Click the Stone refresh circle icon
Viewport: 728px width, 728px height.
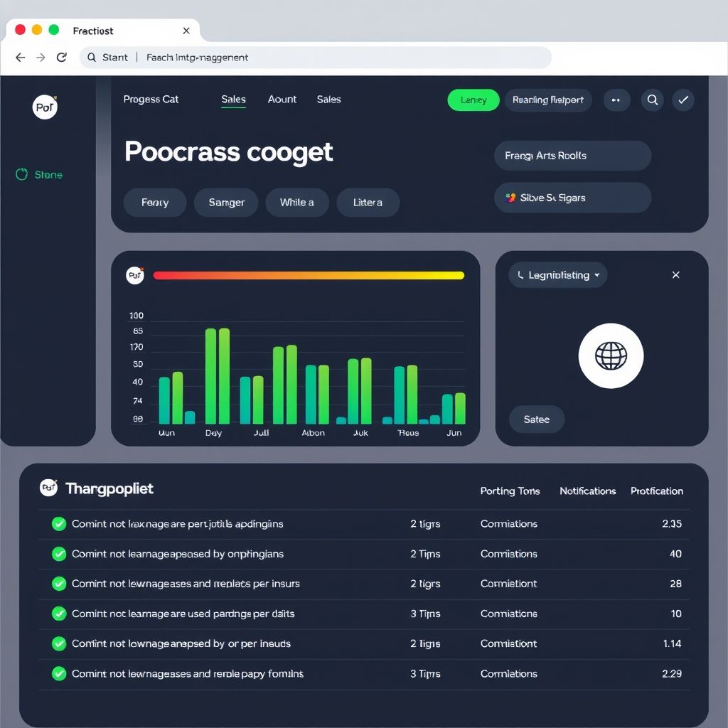pos(22,175)
